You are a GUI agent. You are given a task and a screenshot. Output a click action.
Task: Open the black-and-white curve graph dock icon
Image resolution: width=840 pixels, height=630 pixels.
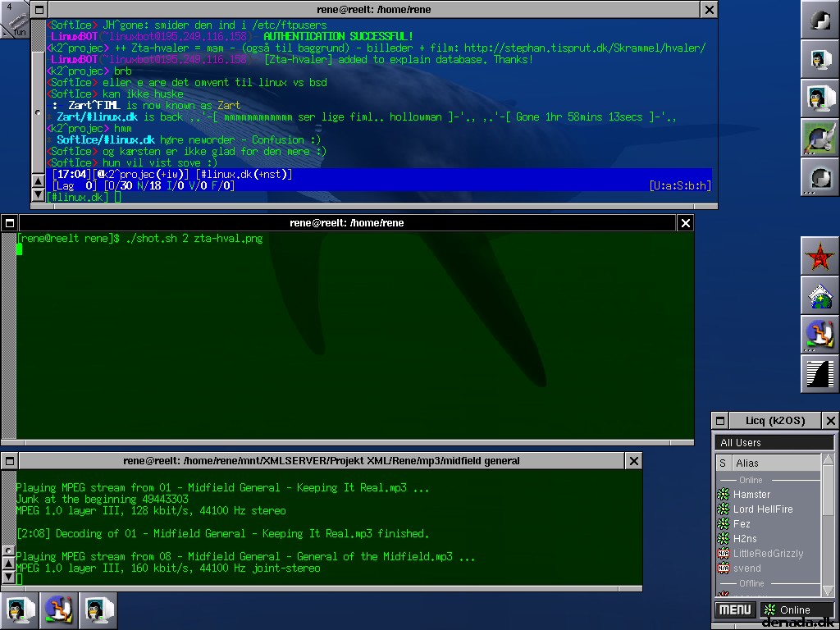pos(819,374)
